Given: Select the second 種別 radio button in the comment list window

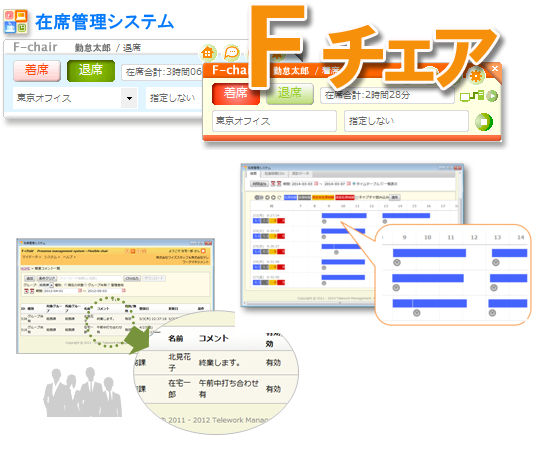Looking at the screenshot, I should (86, 285).
